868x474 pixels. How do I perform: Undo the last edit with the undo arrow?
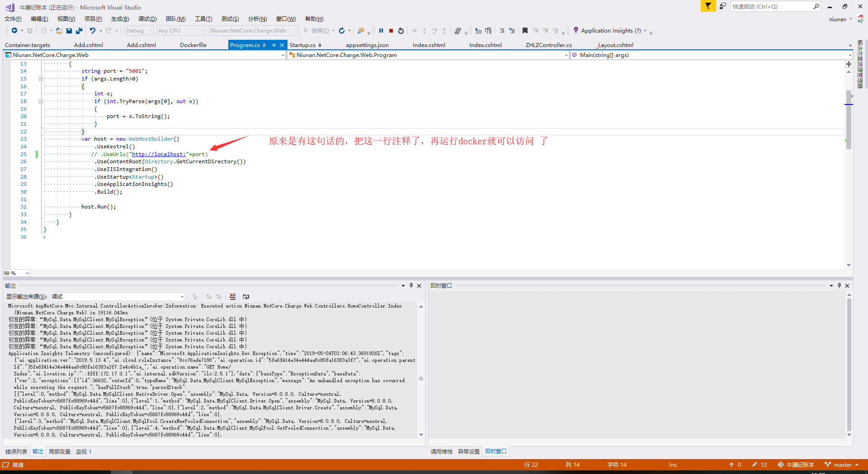click(x=92, y=31)
